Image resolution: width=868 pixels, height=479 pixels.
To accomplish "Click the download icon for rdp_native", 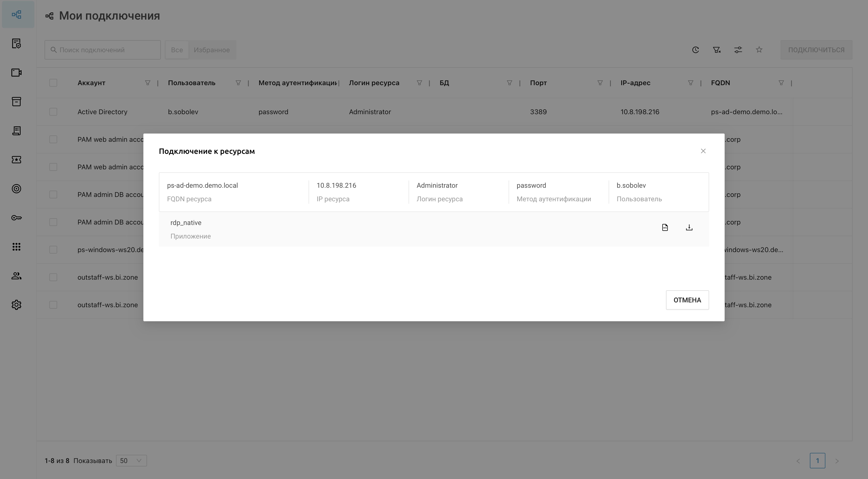I will tap(689, 228).
